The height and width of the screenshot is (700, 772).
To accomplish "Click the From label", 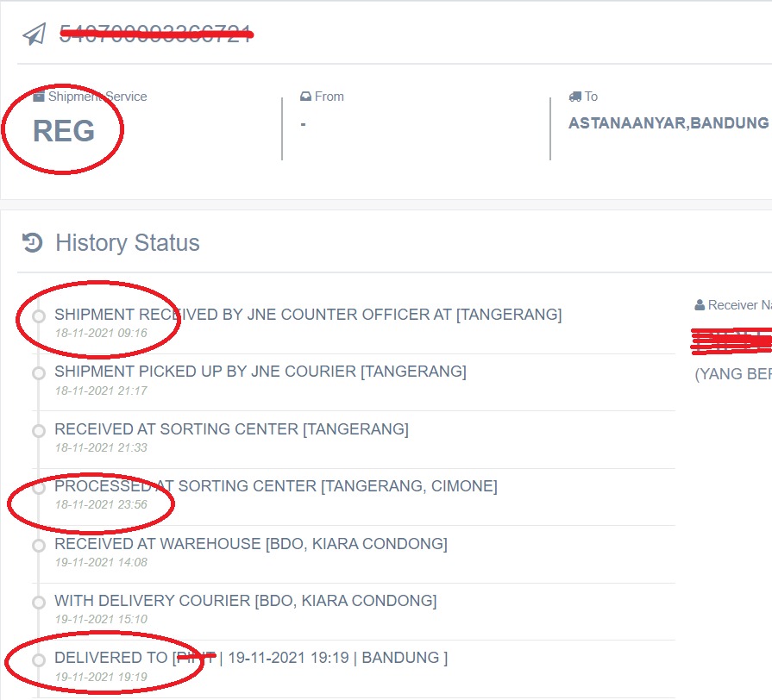I will tap(330, 97).
